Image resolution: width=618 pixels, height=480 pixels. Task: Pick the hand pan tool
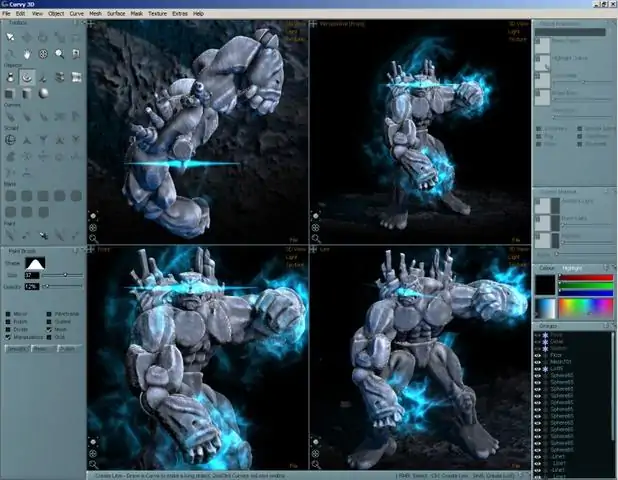click(27, 54)
